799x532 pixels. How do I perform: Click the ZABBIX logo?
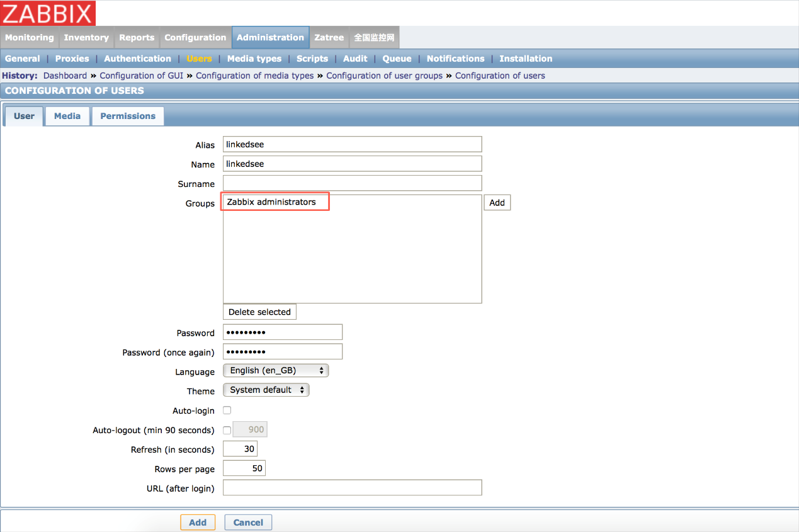[x=48, y=13]
